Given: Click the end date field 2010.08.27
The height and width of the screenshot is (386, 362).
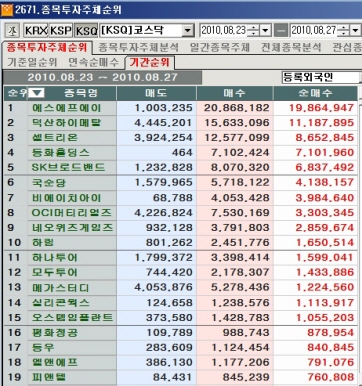Looking at the screenshot, I should (x=313, y=31).
